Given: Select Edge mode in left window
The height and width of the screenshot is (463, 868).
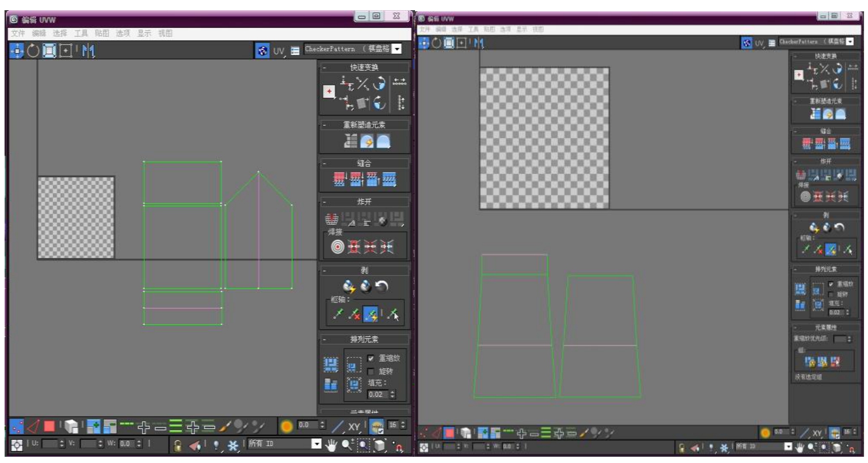Looking at the screenshot, I should click(33, 426).
